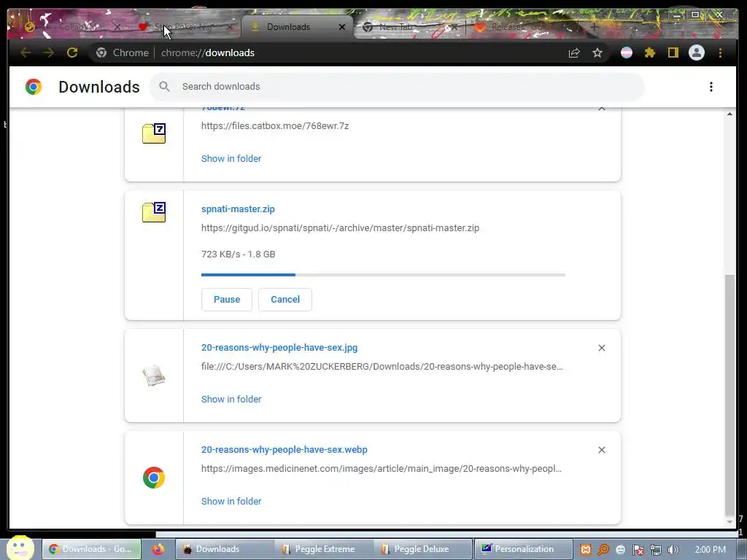Image resolution: width=747 pixels, height=560 pixels.
Task: Click the 2:00 PM system clock
Action: point(710,550)
